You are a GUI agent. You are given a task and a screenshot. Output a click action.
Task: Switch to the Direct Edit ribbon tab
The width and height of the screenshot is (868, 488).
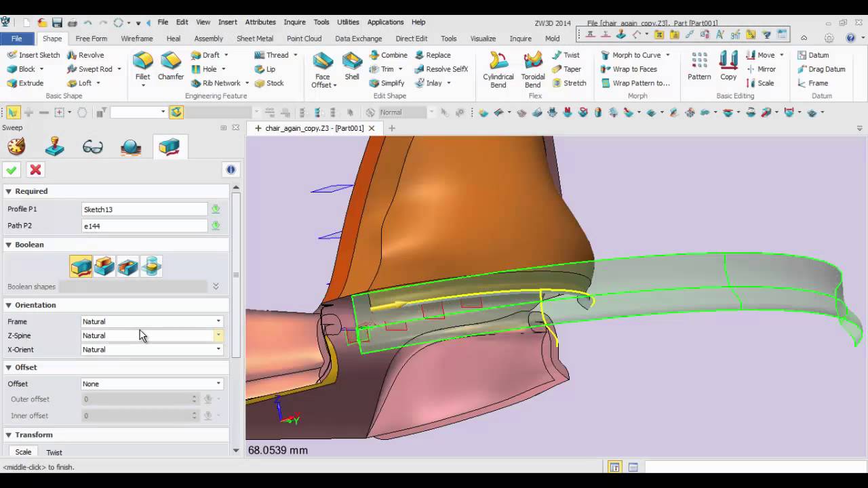[412, 39]
